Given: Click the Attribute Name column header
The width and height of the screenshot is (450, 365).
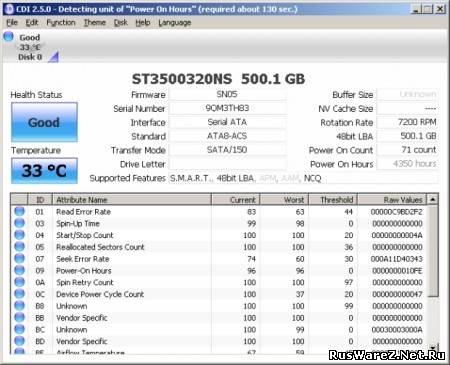Looking at the screenshot, I should click(x=132, y=200).
